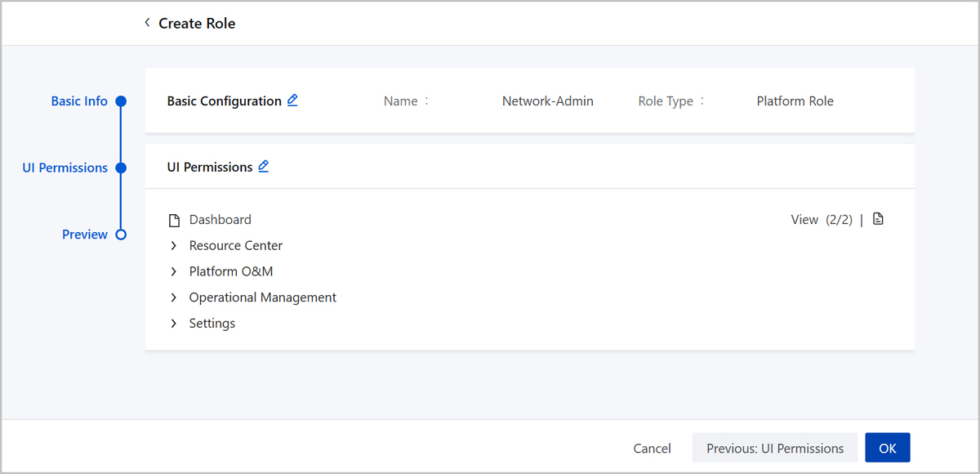Click the Dashboard page icon
980x474 pixels.
174,221
